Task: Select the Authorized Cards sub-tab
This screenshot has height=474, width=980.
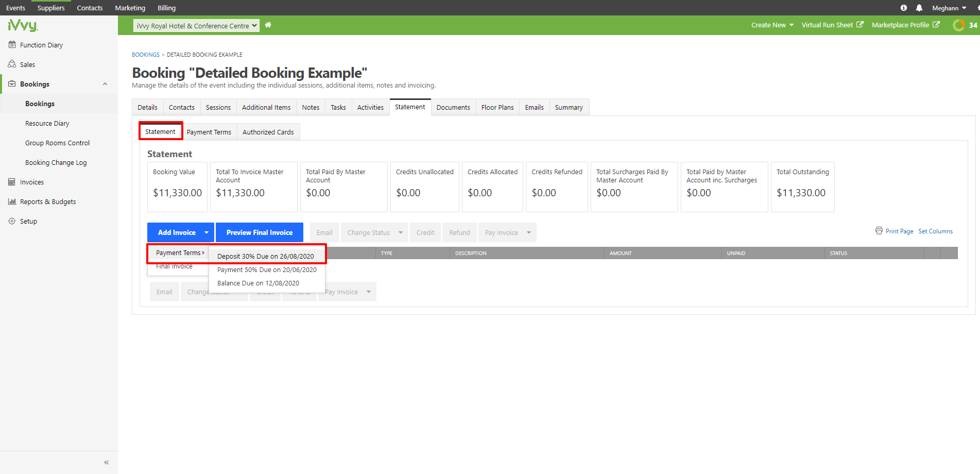Action: (268, 132)
